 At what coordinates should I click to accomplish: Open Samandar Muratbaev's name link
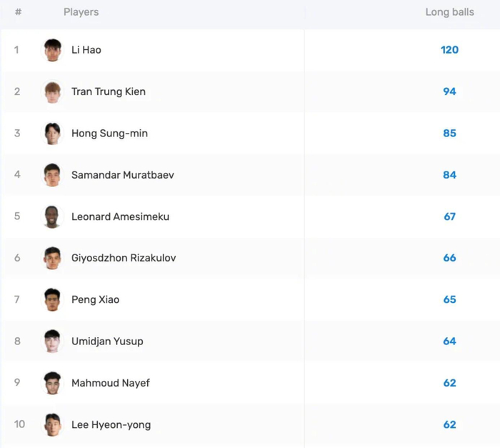(122, 175)
